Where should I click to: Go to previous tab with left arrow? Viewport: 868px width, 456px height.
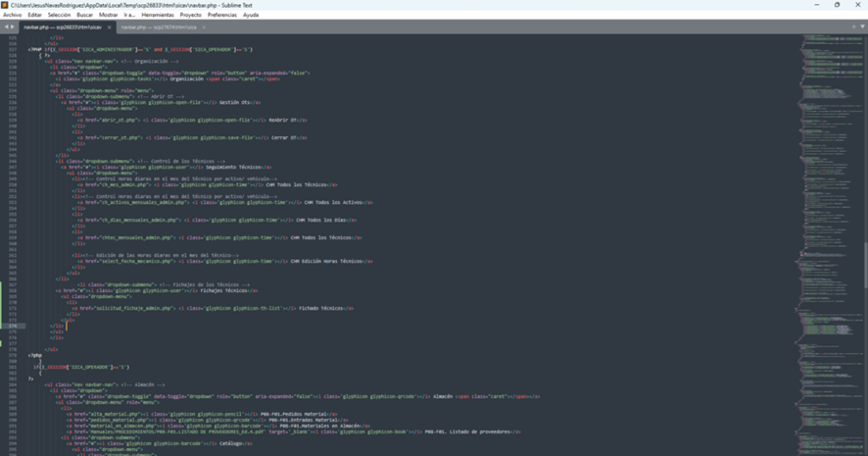tap(6, 27)
